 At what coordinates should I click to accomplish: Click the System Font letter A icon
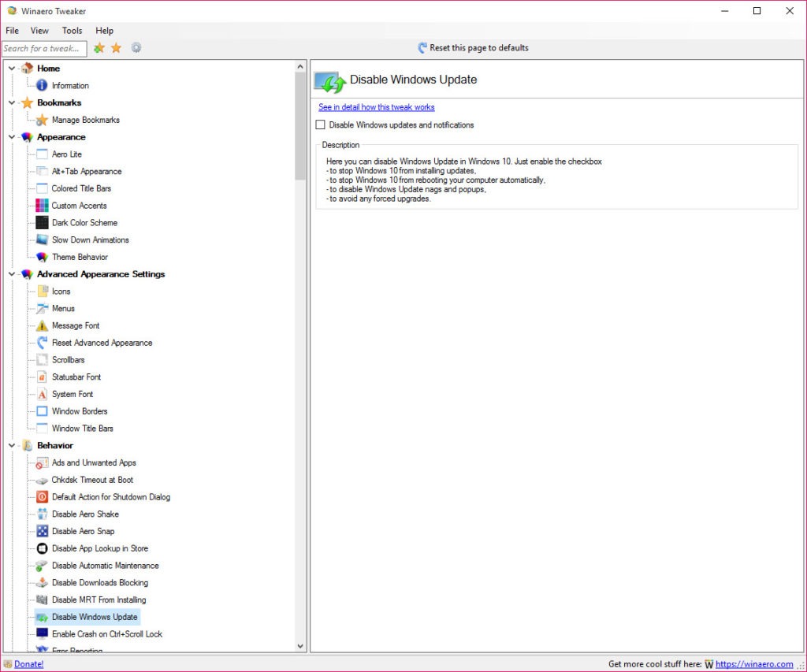[x=42, y=394]
